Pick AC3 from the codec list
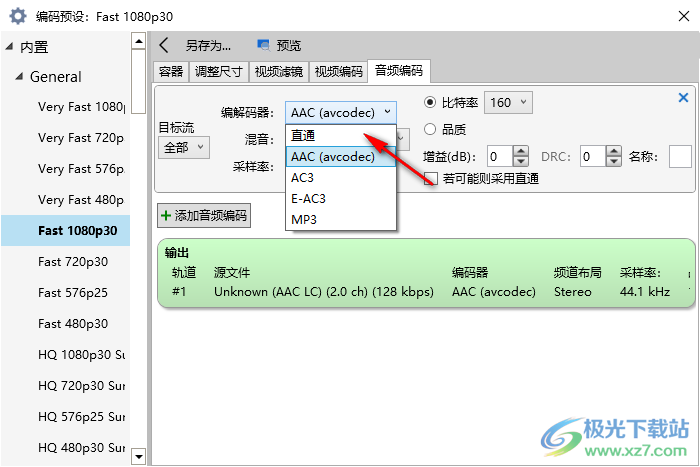 (x=341, y=178)
